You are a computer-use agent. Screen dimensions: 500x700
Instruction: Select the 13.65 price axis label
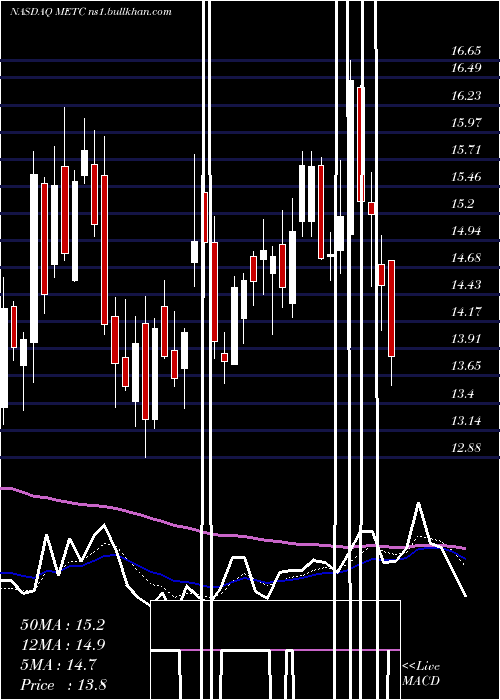(x=466, y=366)
